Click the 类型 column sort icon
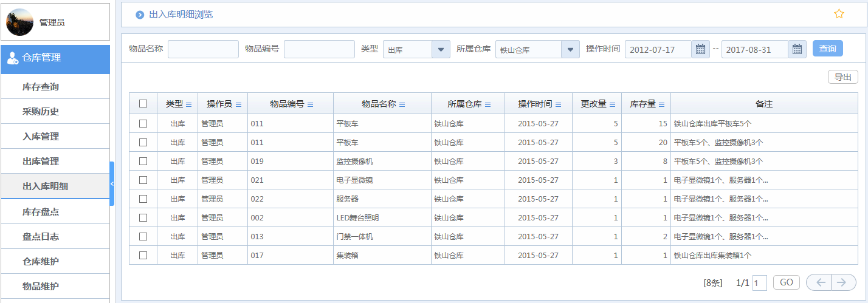The image size is (868, 303). pyautogui.click(x=188, y=104)
